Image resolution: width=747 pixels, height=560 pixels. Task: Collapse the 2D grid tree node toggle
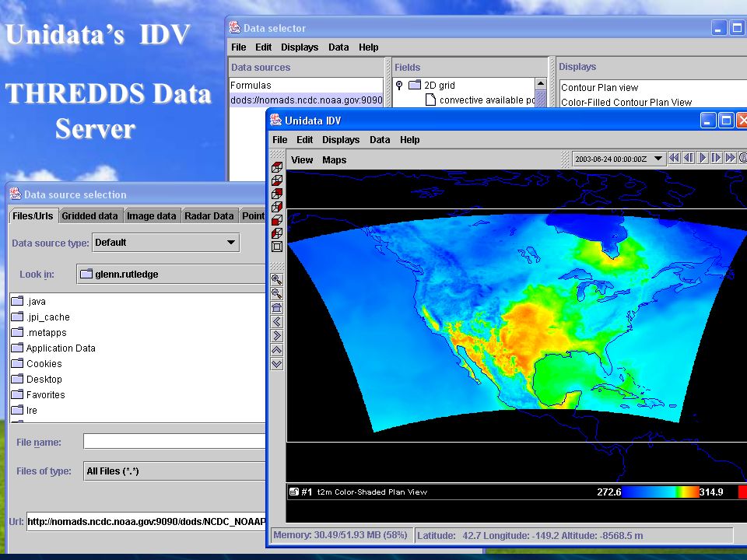pos(399,85)
